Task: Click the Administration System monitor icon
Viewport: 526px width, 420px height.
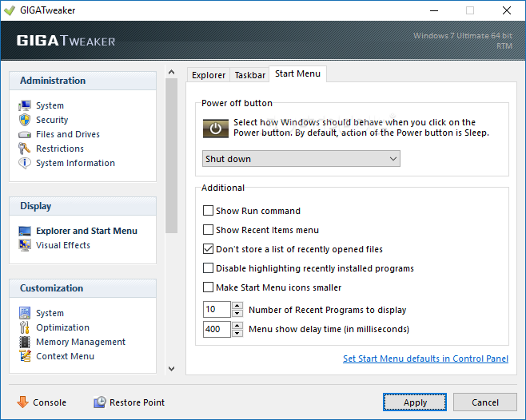Action: (x=25, y=105)
